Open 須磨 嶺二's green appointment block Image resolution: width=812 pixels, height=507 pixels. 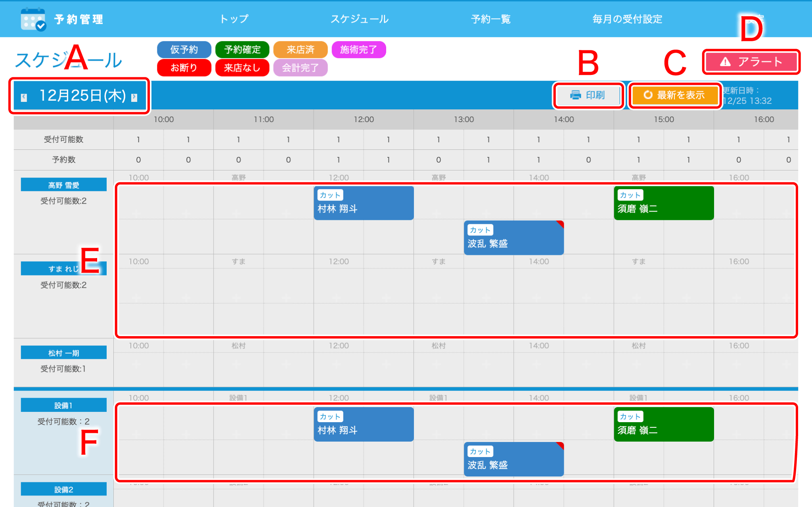coord(663,203)
